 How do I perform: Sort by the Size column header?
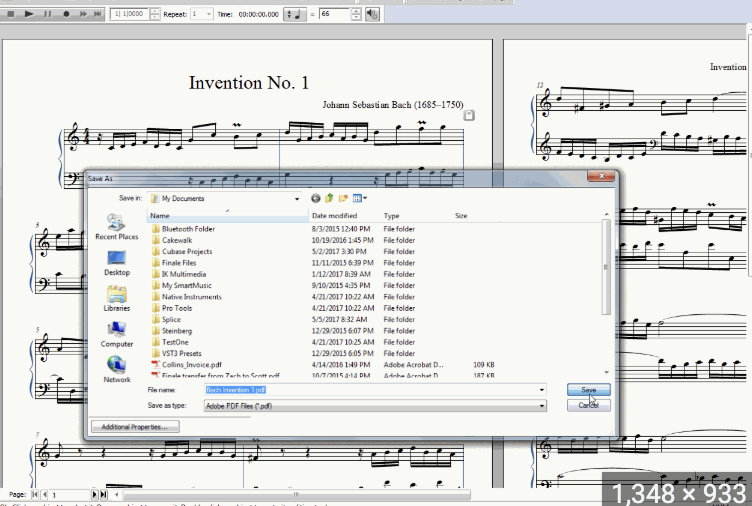click(x=461, y=216)
